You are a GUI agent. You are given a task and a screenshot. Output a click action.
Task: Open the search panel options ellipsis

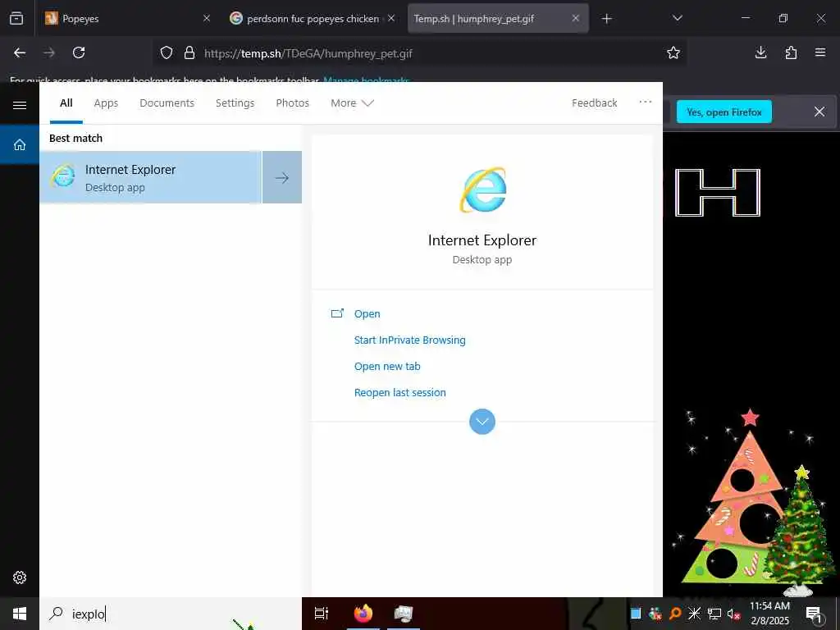(646, 102)
